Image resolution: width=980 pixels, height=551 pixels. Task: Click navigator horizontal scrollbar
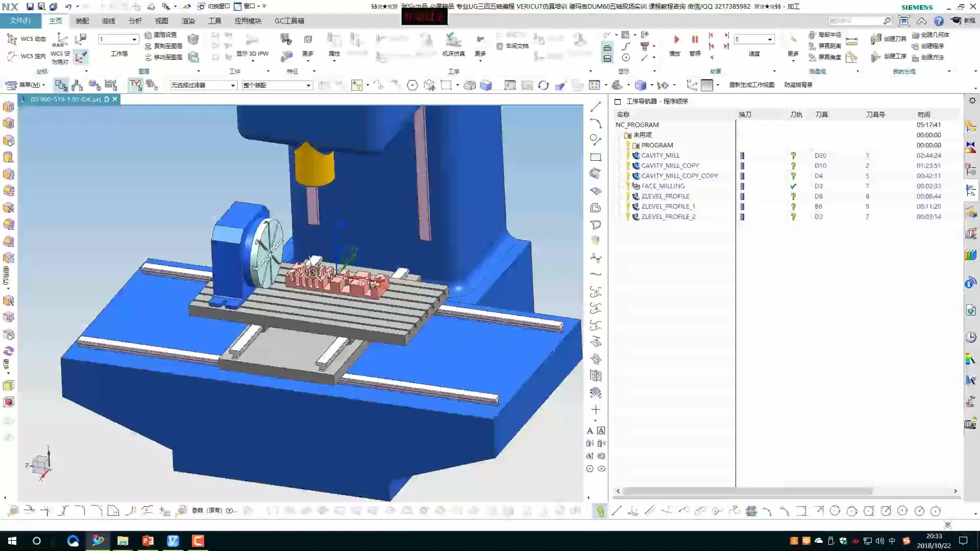748,491
